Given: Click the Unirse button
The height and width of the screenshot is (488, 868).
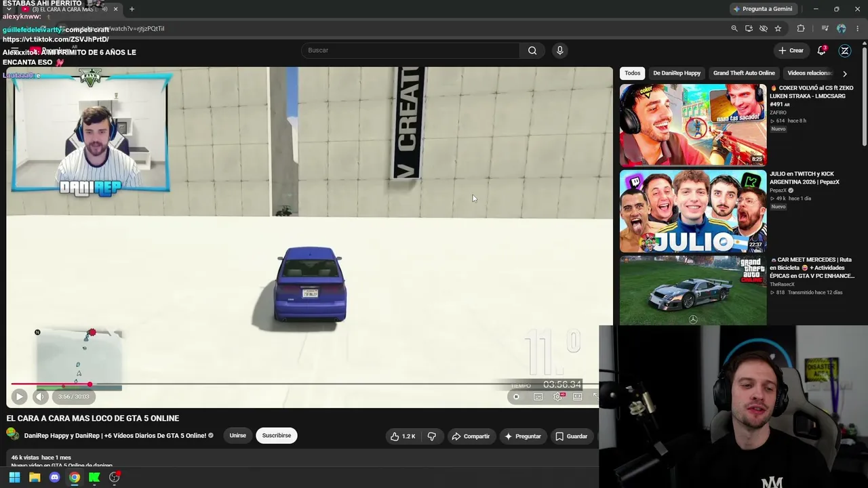Looking at the screenshot, I should coord(237,436).
